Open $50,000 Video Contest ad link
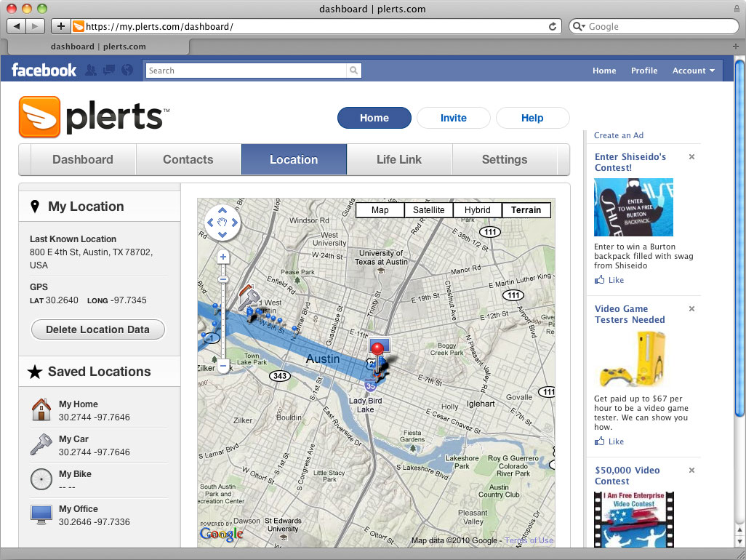Image resolution: width=746 pixels, height=560 pixels. point(627,476)
